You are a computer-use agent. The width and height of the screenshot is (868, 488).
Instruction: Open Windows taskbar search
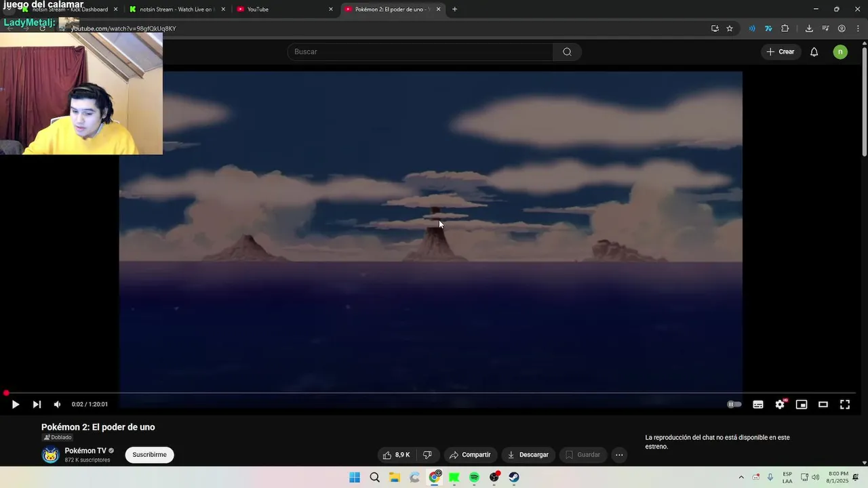coord(374,477)
